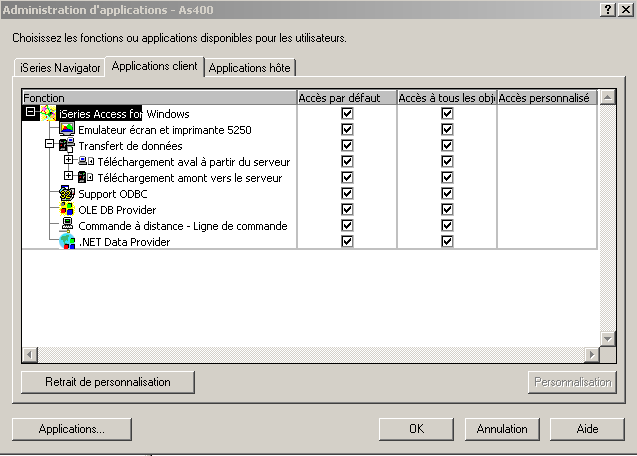Click the Téléchargement aval row icon
637x456 pixels.
coord(86,161)
